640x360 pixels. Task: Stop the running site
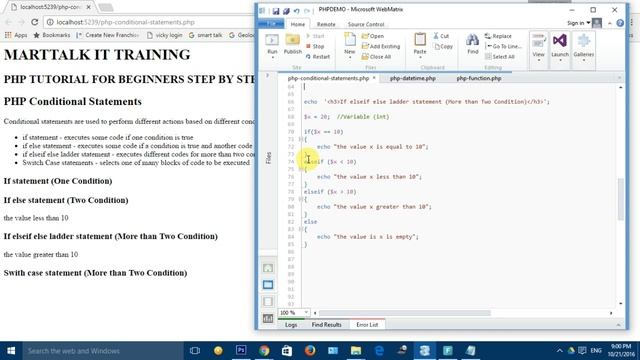tap(315, 47)
